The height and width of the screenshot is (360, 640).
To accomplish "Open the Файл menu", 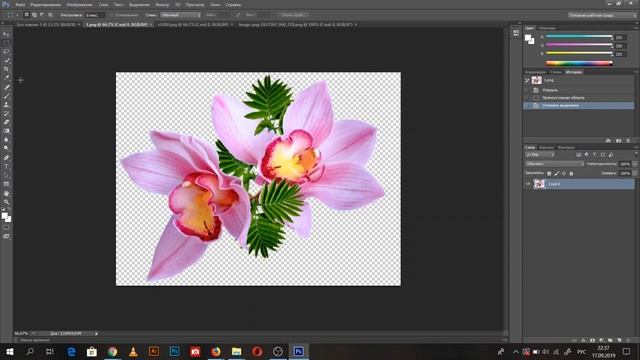I will 20,4.
